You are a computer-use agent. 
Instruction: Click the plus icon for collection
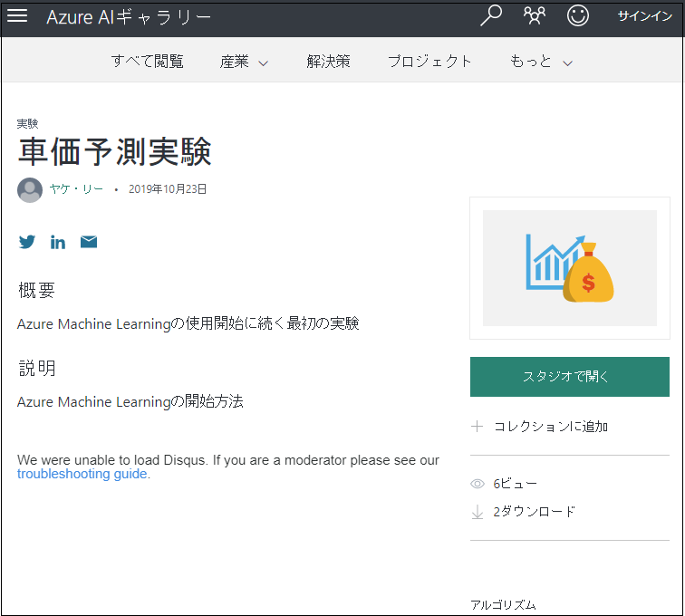pyautogui.click(x=477, y=426)
